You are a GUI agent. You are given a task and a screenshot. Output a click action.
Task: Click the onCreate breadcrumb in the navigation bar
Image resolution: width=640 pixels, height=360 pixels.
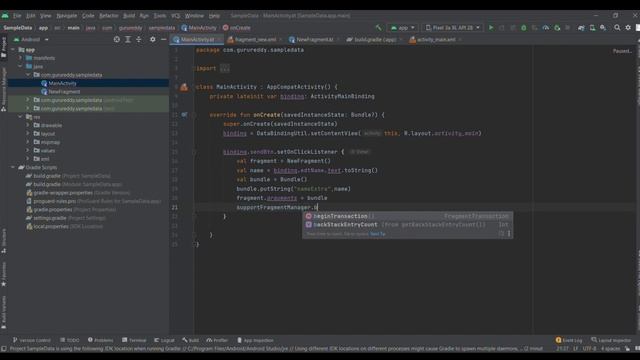[237, 28]
